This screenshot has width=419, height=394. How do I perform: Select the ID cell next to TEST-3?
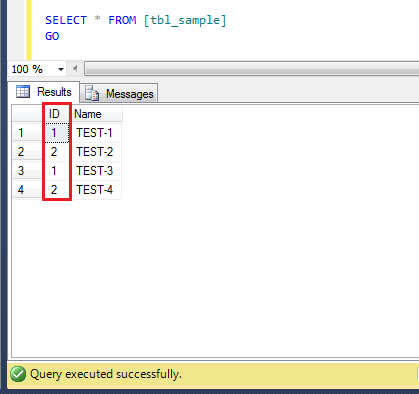click(56, 171)
